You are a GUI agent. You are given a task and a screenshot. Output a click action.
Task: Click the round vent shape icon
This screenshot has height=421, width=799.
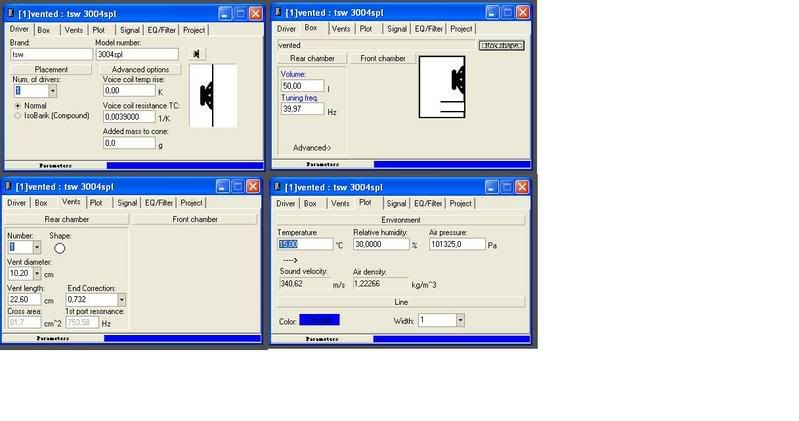click(x=59, y=248)
